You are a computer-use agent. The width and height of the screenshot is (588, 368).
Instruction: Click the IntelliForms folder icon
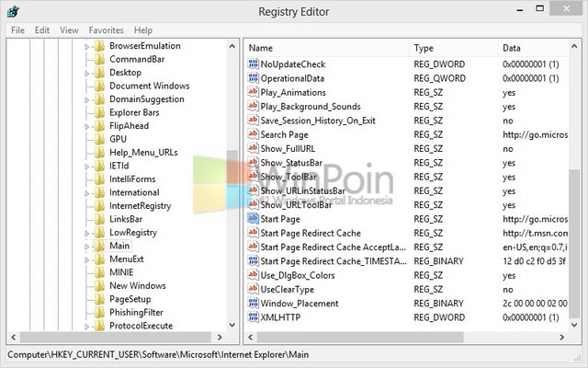(x=99, y=179)
